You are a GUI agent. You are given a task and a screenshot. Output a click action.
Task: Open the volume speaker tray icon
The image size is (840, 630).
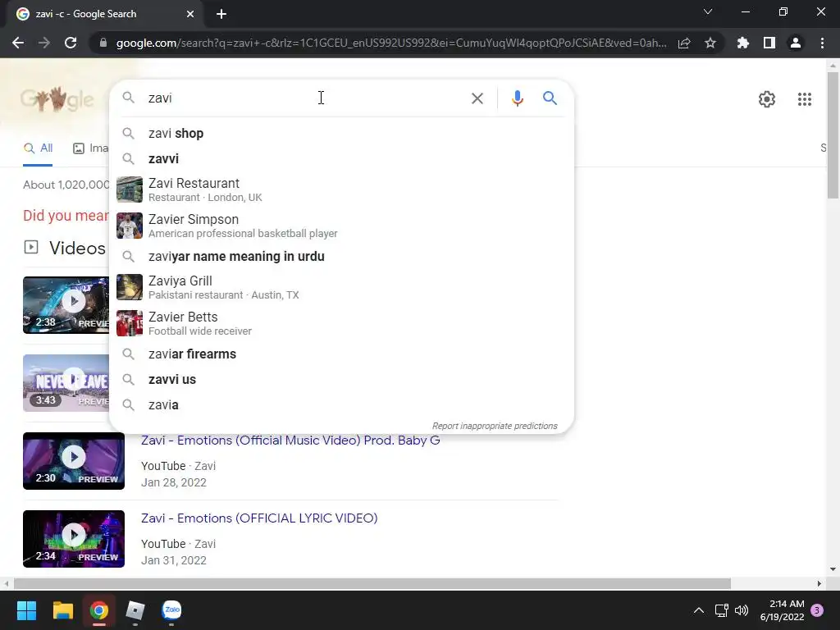[742, 610]
